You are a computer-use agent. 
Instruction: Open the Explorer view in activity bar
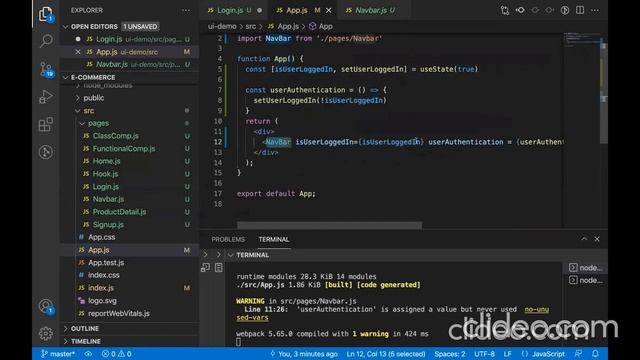[x=46, y=14]
